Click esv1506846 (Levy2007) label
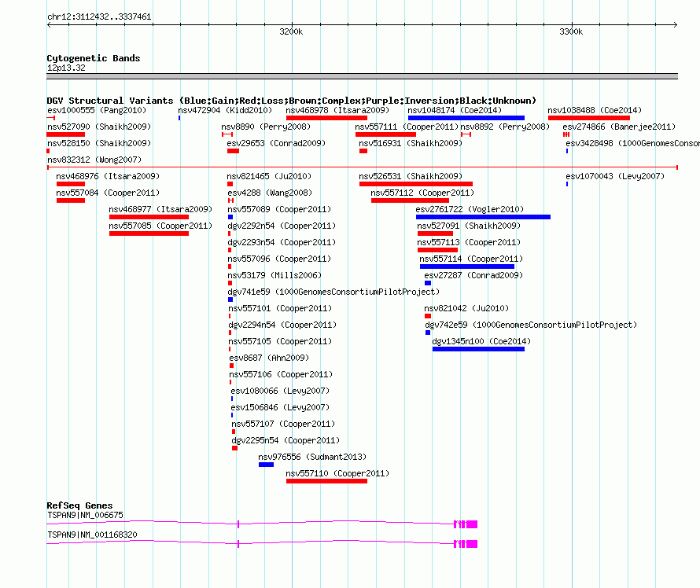Viewport: 700px width, 588px height. (280, 407)
